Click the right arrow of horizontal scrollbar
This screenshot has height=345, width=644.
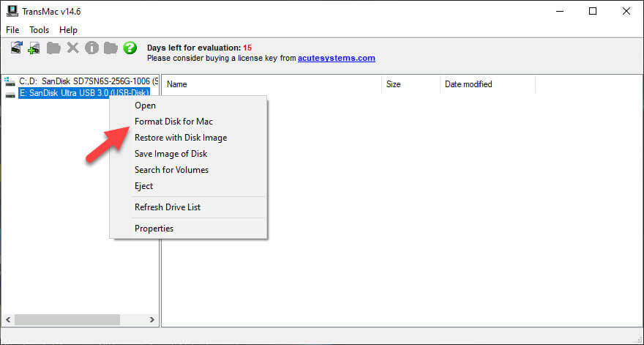click(151, 320)
